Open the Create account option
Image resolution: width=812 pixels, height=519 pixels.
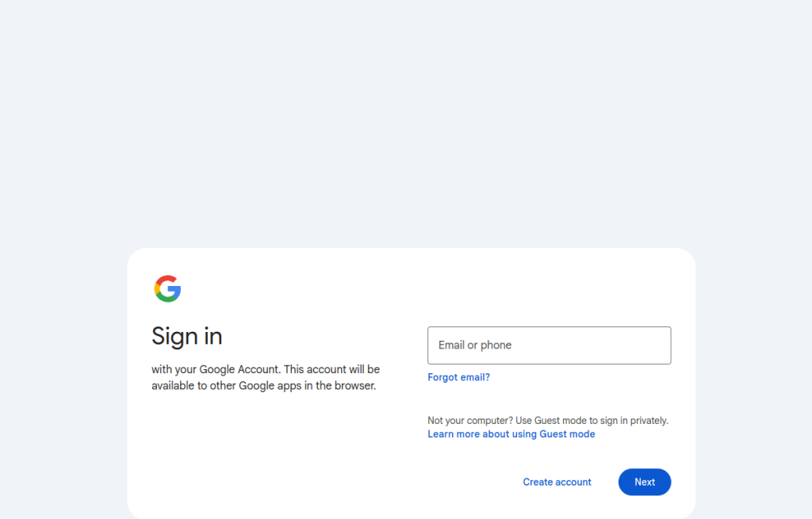[x=557, y=482]
